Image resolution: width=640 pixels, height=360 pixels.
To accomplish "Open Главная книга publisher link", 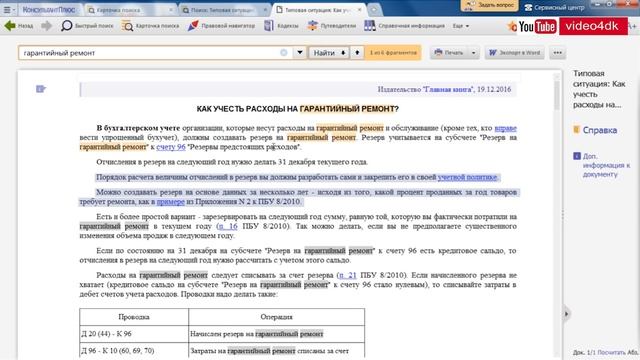I will pyautogui.click(x=448, y=89).
